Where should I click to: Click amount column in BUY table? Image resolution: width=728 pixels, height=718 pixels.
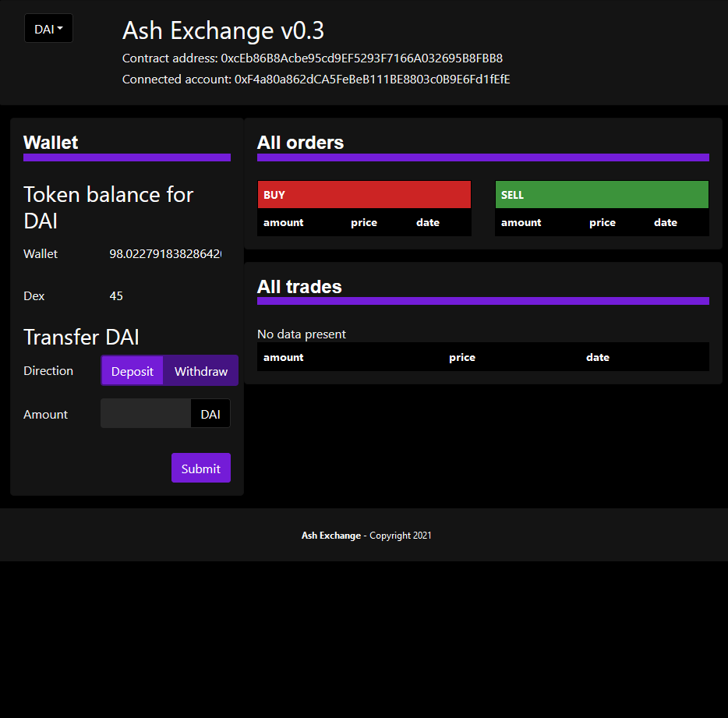pos(284,223)
